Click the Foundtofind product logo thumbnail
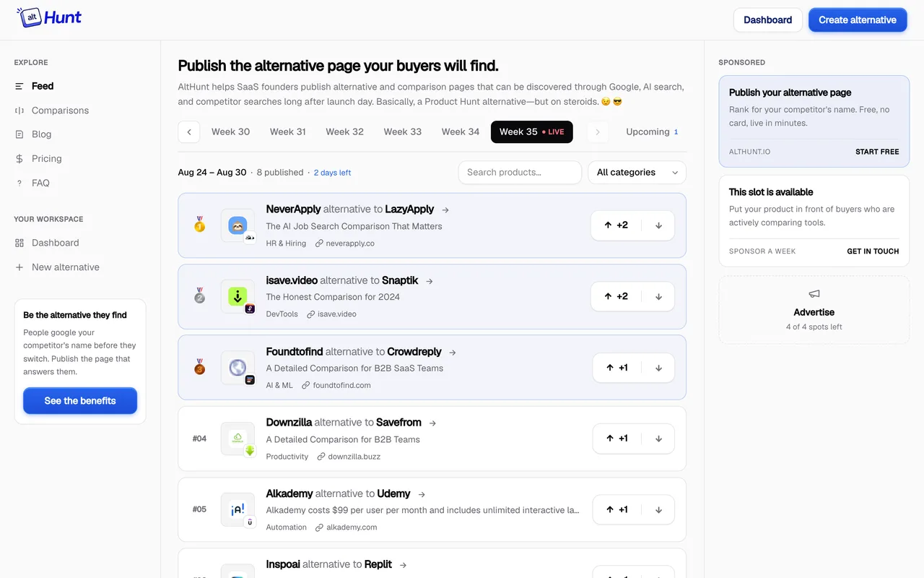This screenshot has height=578, width=924. pos(237,368)
